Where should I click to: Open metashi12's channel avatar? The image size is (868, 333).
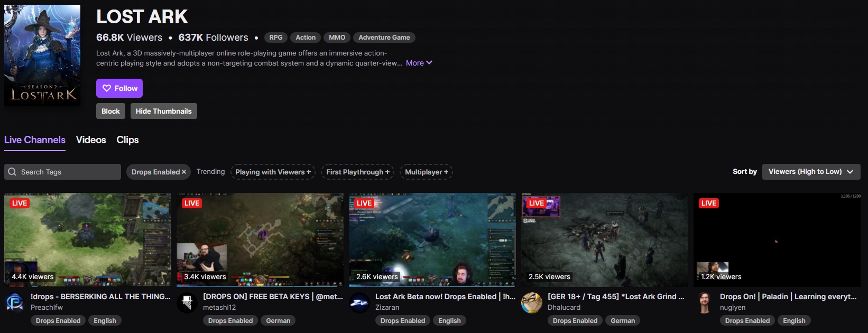187,302
